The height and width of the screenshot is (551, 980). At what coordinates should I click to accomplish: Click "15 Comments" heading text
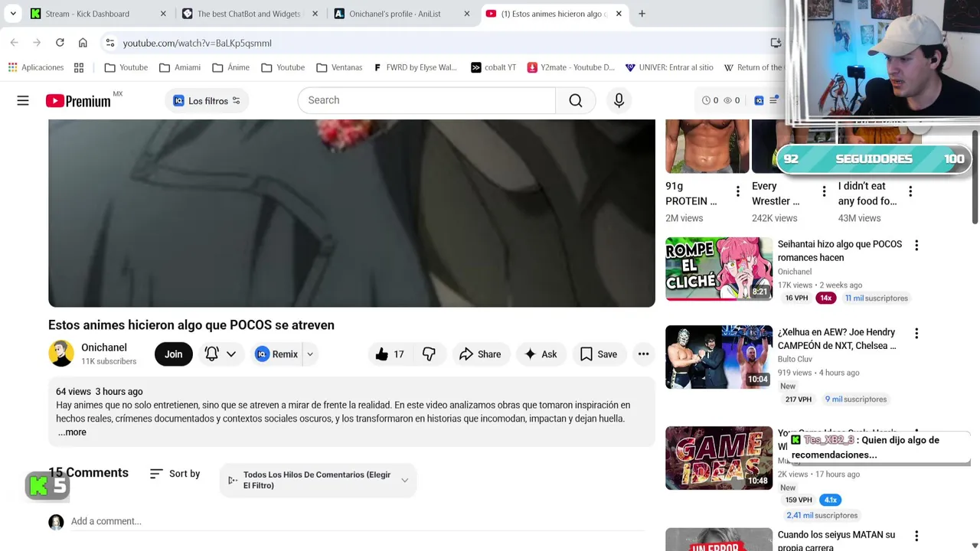(88, 473)
